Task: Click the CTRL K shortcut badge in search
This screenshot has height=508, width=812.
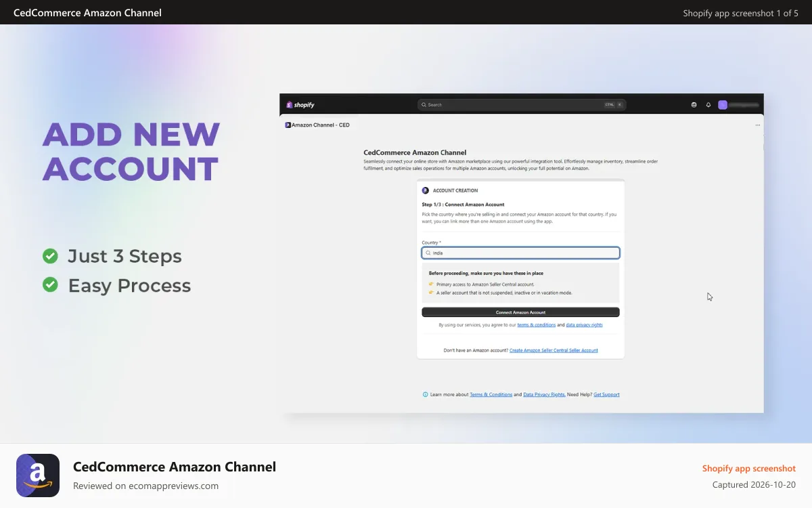Action: pos(613,105)
